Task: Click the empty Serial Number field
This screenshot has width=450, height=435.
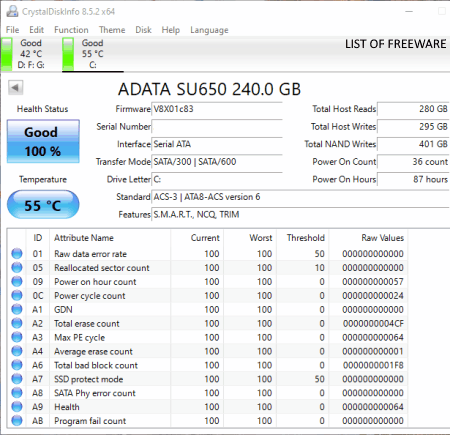Action: click(x=217, y=127)
